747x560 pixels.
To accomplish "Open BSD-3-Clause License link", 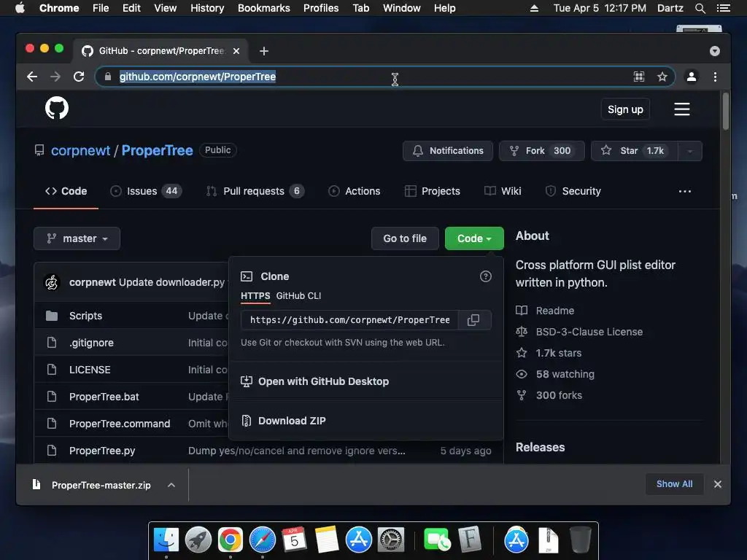I will coord(589,332).
